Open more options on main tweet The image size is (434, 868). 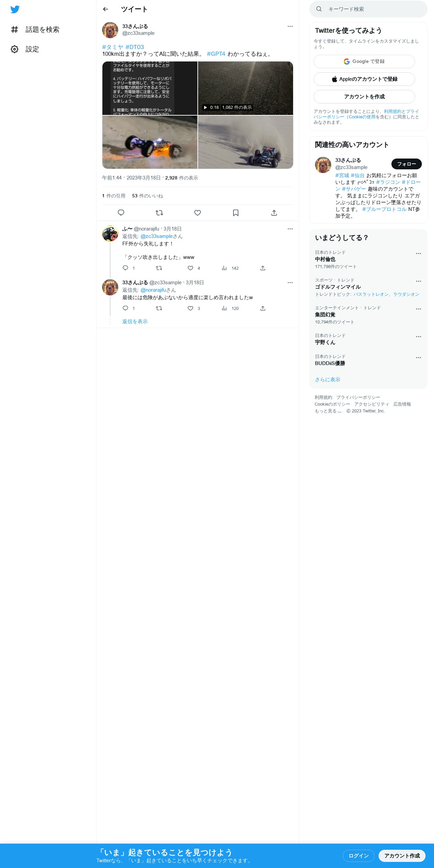coord(290,26)
